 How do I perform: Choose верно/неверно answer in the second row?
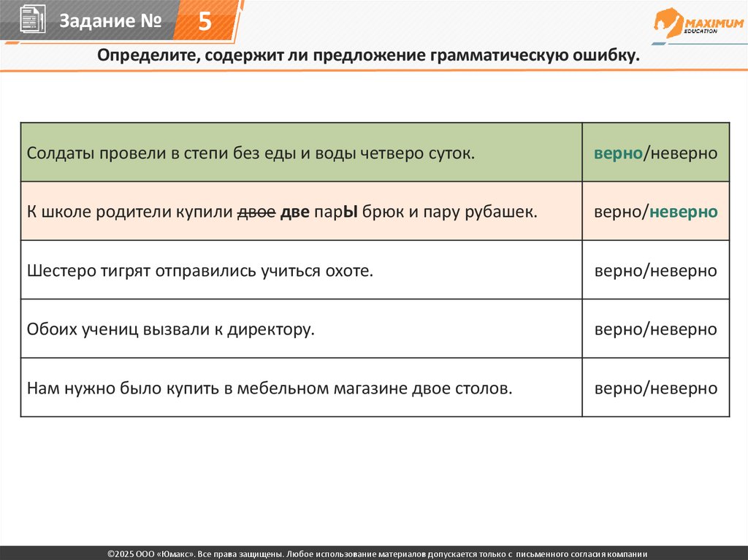[655, 212]
